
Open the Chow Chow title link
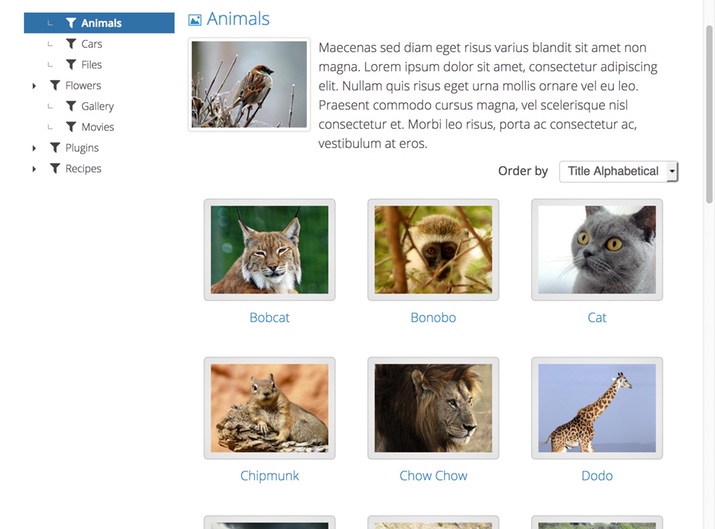(x=433, y=476)
